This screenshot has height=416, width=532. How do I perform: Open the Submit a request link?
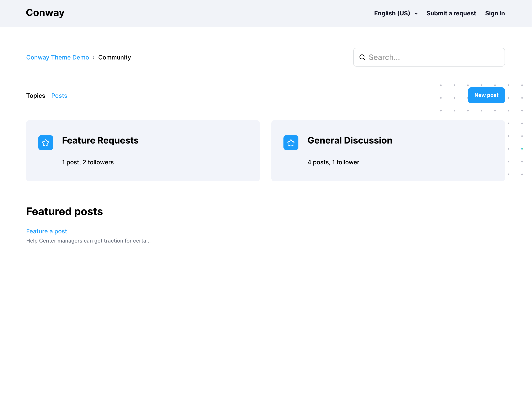pyautogui.click(x=451, y=13)
